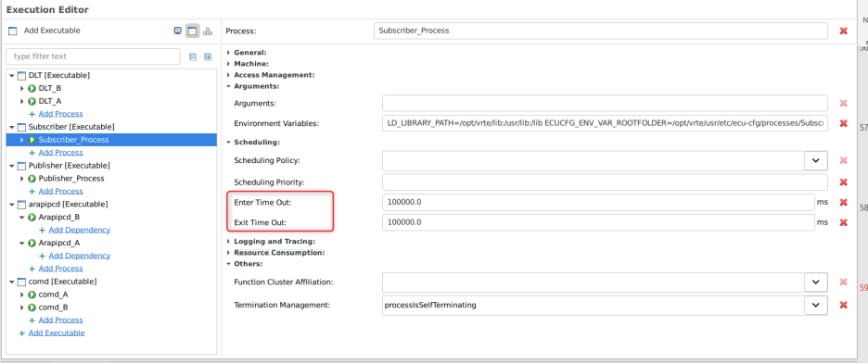This screenshot has width=868, height=364.
Task: Open Function Cluster Affiliation dropdown
Action: click(x=815, y=282)
